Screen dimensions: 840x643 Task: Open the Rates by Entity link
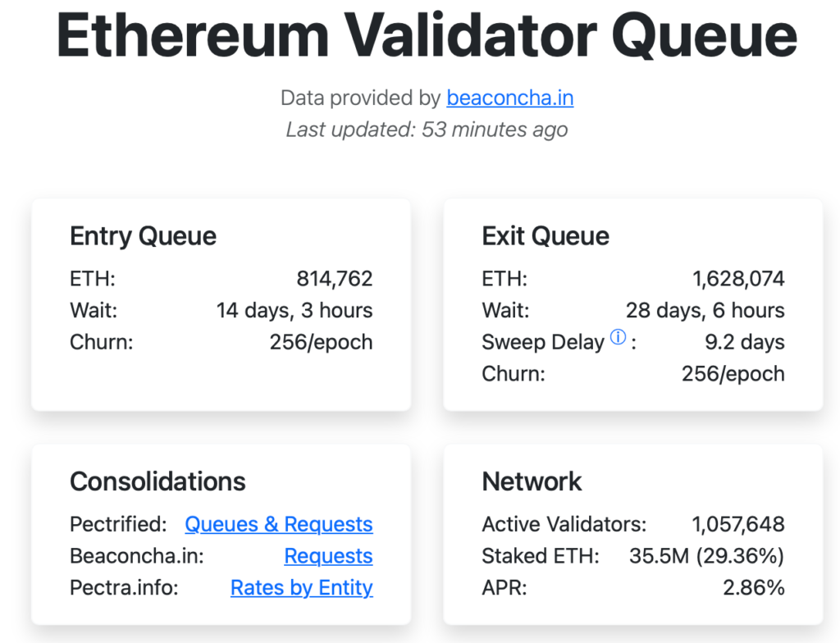point(301,588)
